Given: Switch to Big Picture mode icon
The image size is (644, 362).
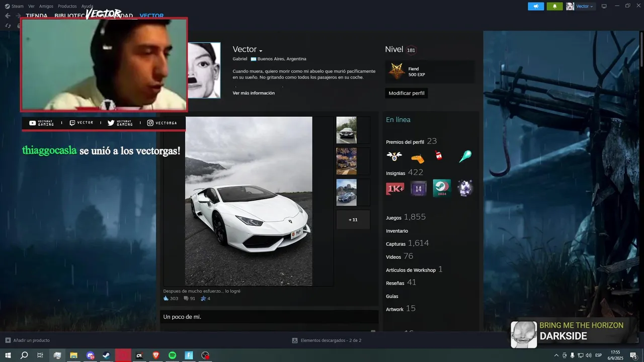Looking at the screenshot, I should (604, 6).
